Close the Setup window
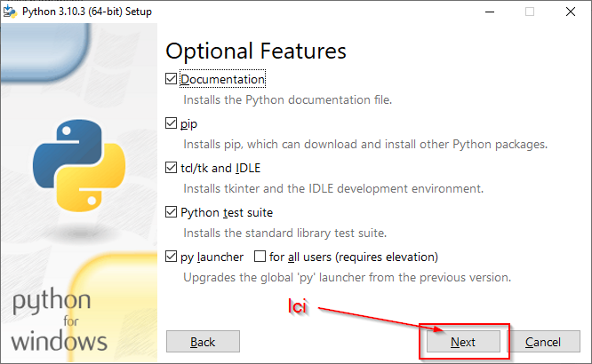 click(571, 12)
